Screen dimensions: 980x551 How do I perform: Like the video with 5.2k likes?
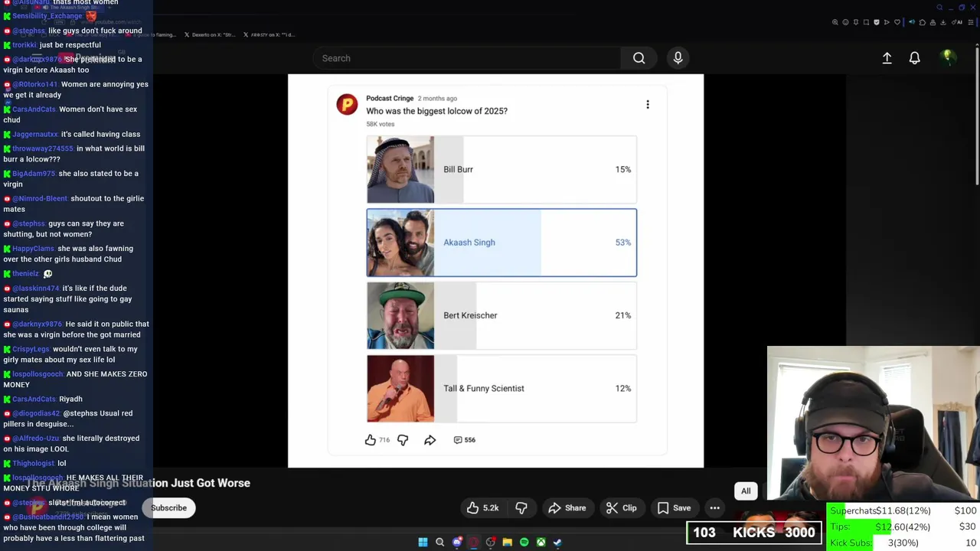tap(482, 508)
